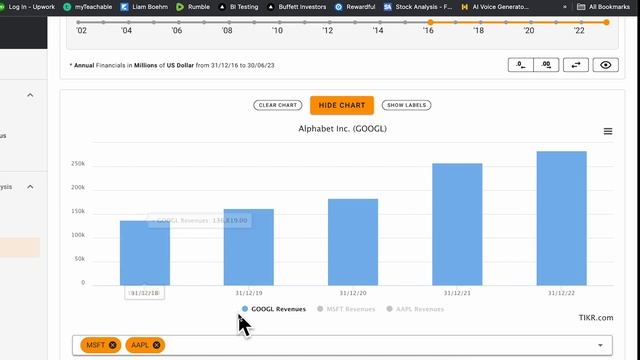Screen dimensions: 640x360
Task: Open the Rewardful bookmark
Action: (x=355, y=7)
